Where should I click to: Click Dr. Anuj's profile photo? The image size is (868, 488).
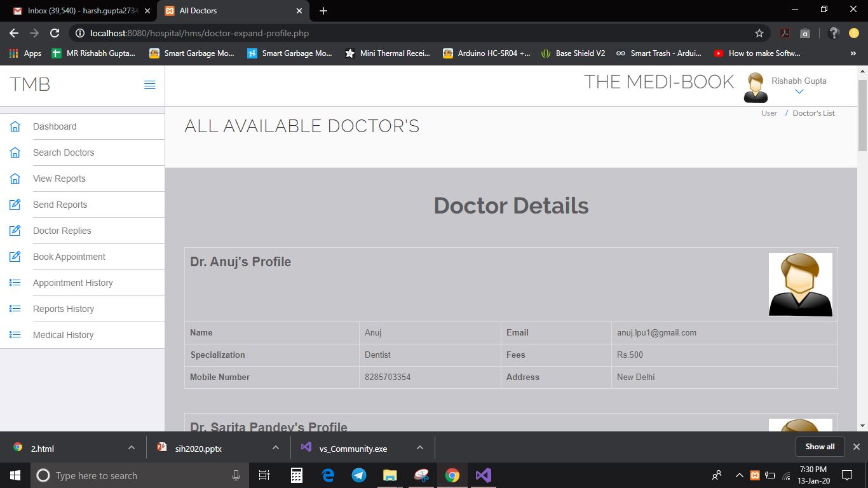tap(801, 284)
